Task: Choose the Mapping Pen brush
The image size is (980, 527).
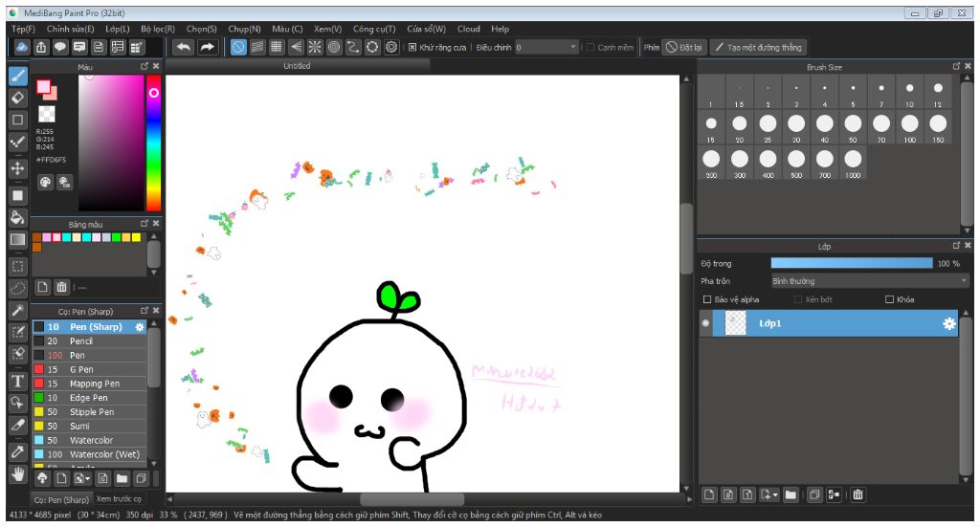Action: [89, 384]
